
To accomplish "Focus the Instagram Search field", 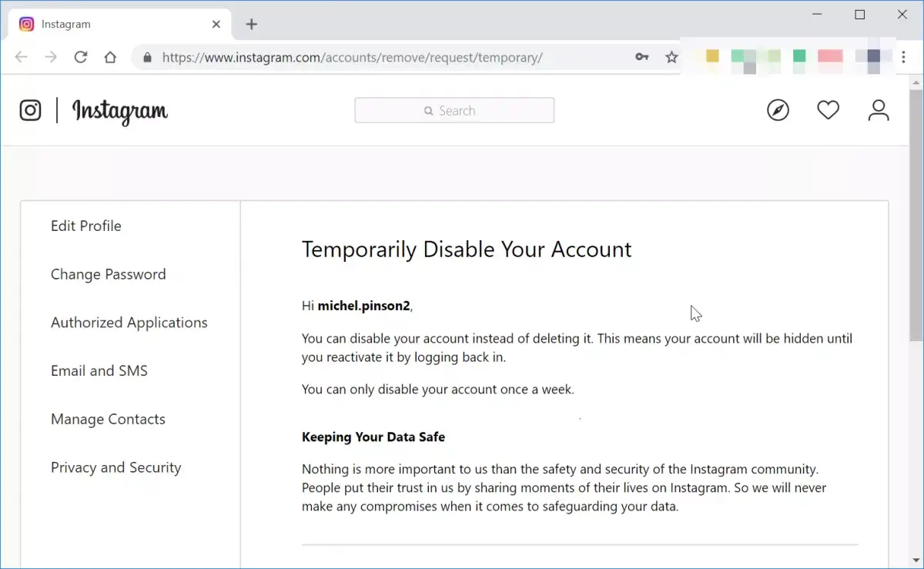I will 454,110.
